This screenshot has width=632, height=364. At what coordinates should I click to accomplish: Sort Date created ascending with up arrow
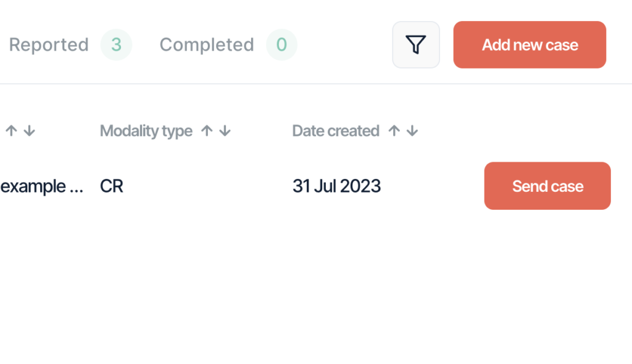pos(394,131)
